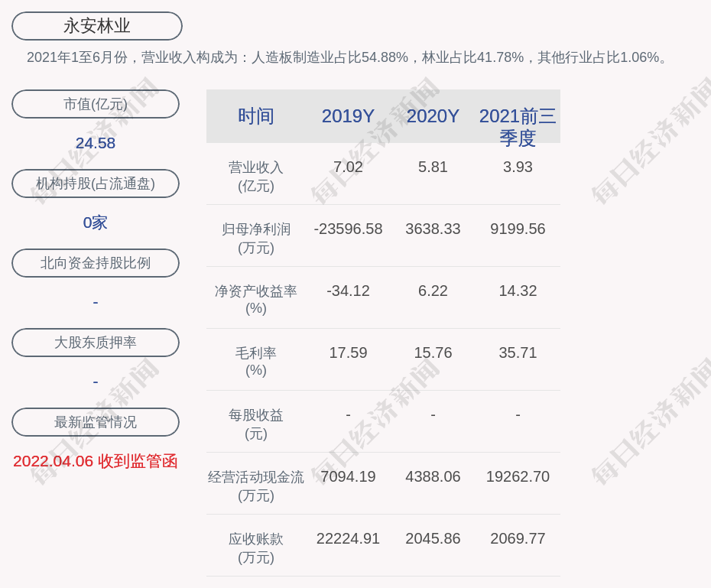Image resolution: width=711 pixels, height=588 pixels.
Task: Click the ROE value 6.22
Action: click(x=433, y=291)
